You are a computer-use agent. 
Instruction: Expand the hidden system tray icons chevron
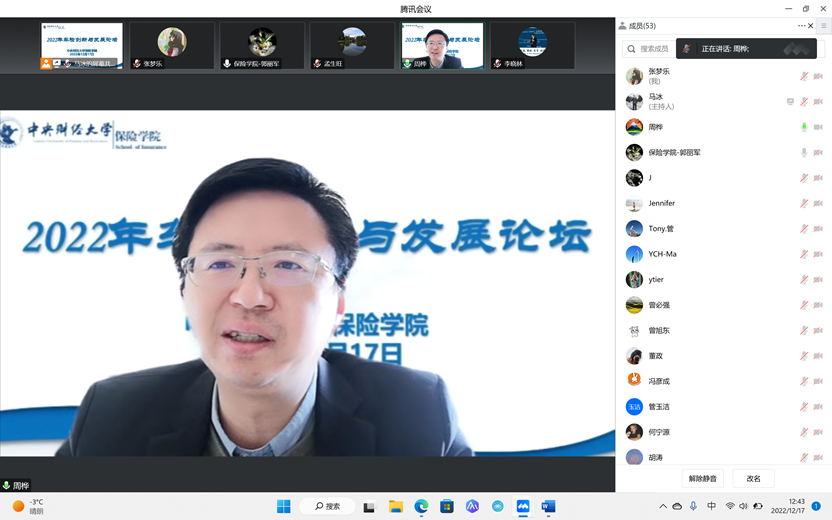(662, 507)
